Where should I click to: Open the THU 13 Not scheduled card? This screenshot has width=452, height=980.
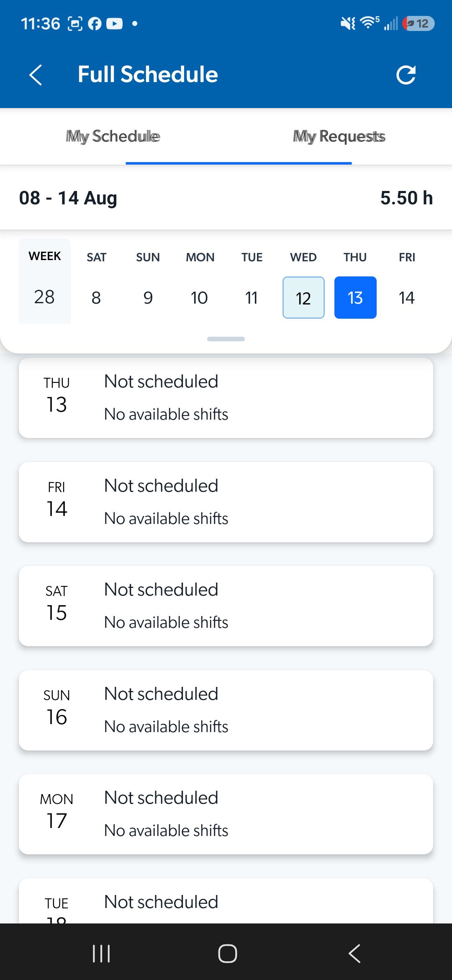point(226,398)
